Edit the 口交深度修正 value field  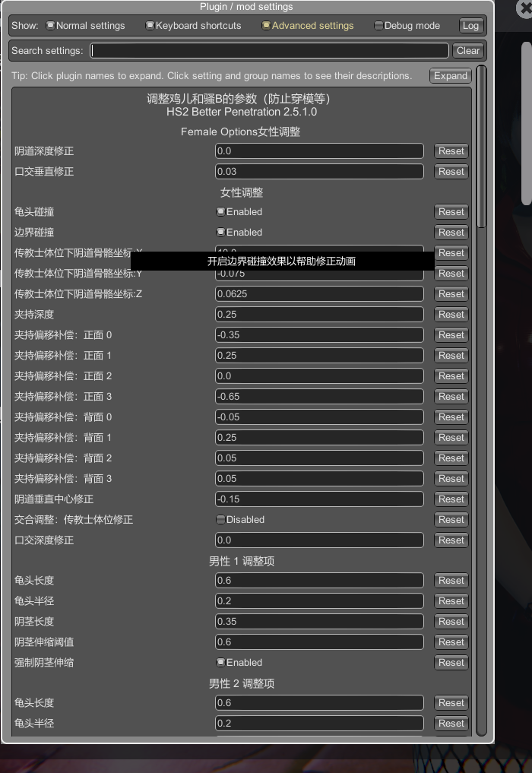(319, 540)
